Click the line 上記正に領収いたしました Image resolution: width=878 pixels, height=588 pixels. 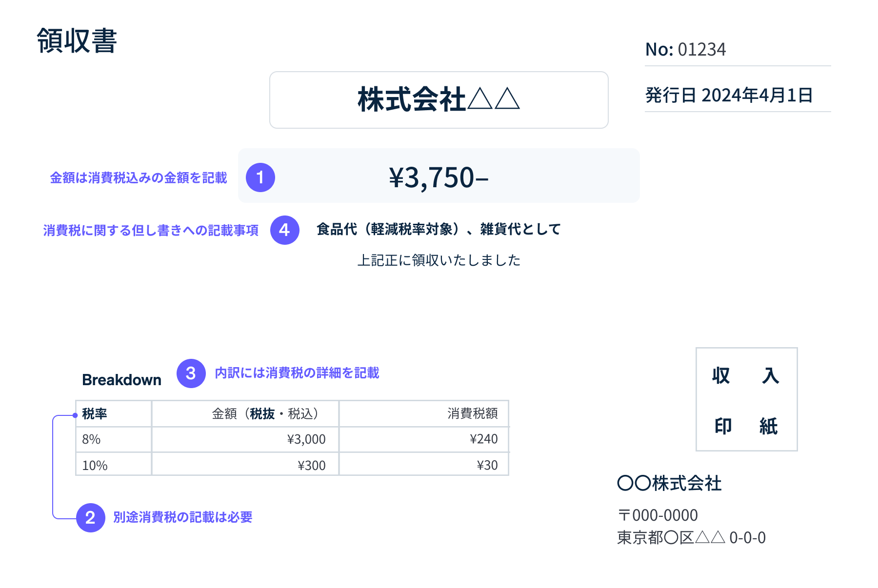coord(439,260)
